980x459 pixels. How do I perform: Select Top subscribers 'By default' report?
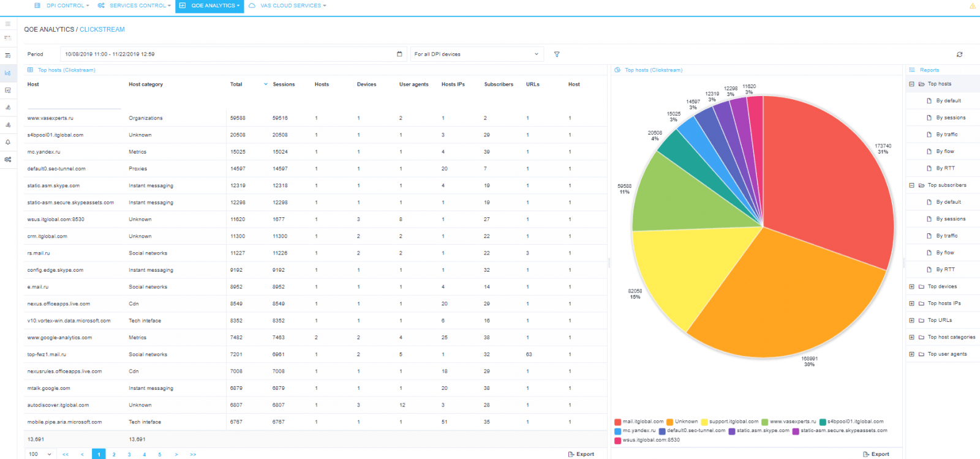click(949, 202)
